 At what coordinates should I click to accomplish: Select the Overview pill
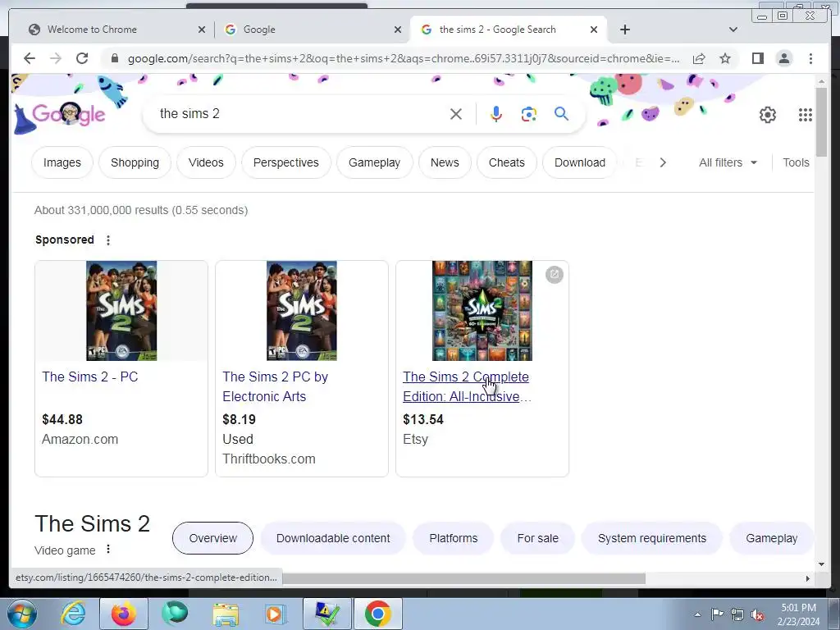(x=212, y=538)
